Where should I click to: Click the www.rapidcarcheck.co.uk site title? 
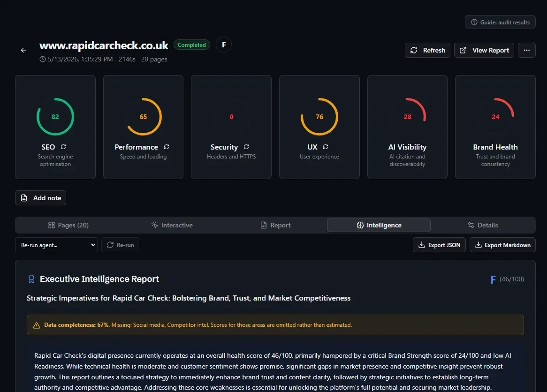pyautogui.click(x=104, y=45)
